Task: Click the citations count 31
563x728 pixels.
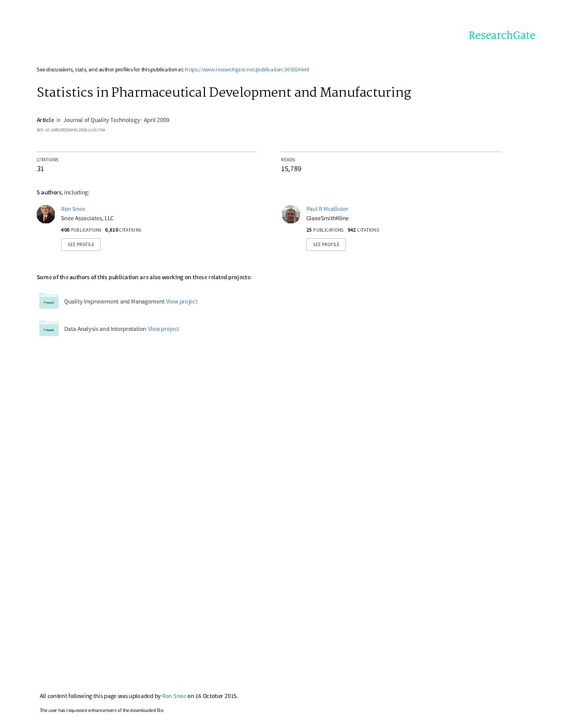Action: coord(40,169)
